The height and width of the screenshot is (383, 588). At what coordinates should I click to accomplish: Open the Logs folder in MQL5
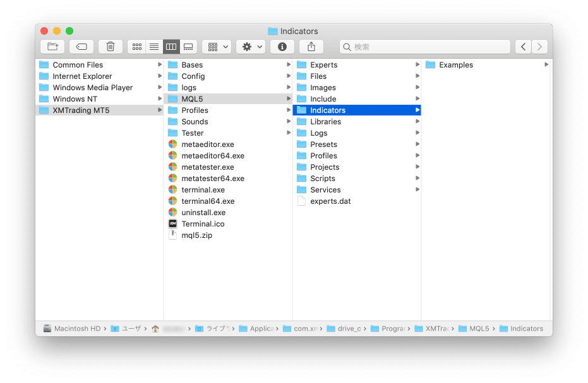(357, 133)
